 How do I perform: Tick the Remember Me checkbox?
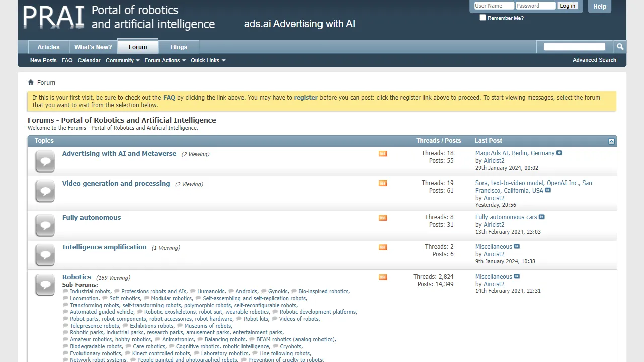pyautogui.click(x=483, y=18)
